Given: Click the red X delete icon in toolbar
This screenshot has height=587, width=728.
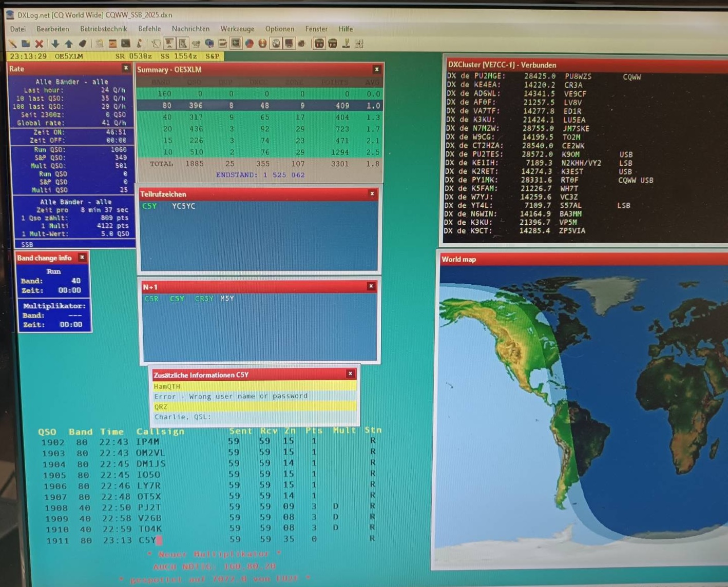Looking at the screenshot, I should [39, 44].
